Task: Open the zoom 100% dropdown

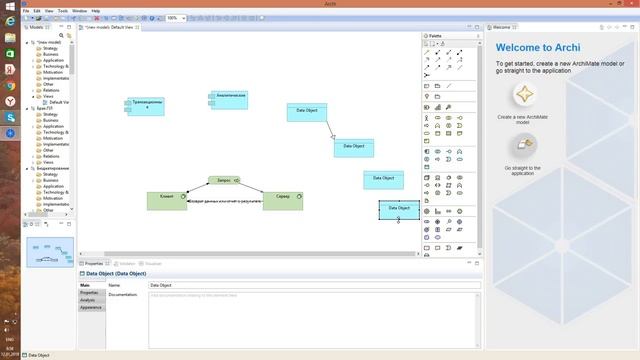Action: [184, 18]
